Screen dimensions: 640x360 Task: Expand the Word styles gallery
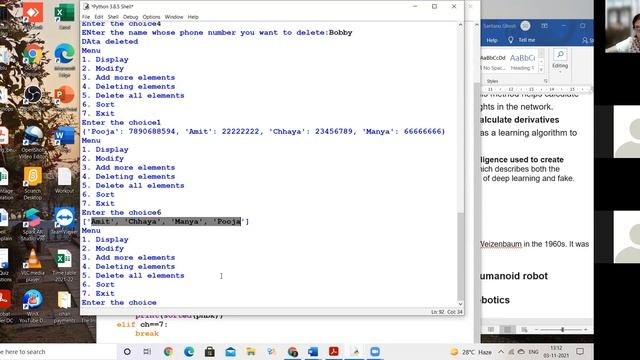[541, 69]
